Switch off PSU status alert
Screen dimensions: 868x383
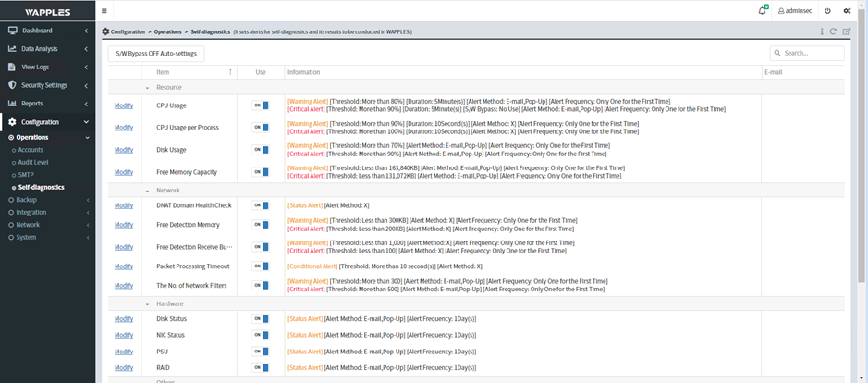click(x=261, y=352)
